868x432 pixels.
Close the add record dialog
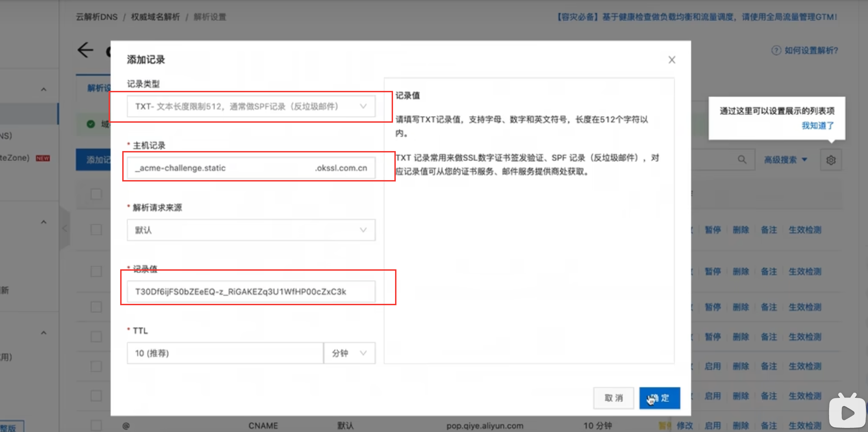pos(672,60)
